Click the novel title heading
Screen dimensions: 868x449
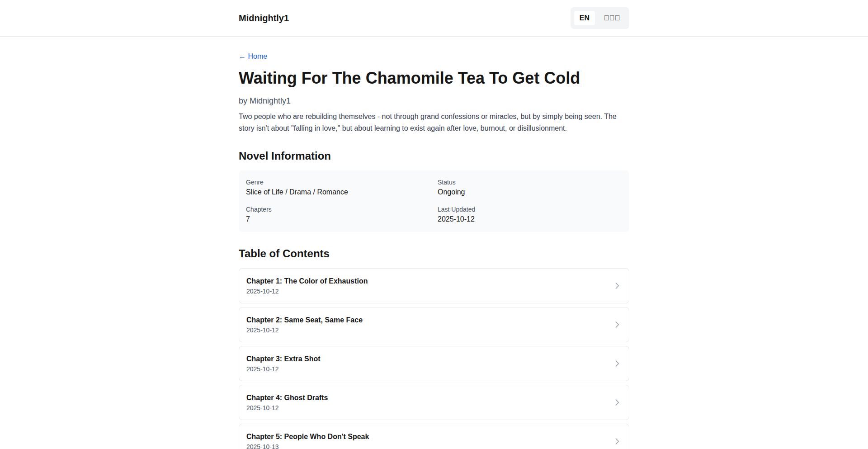409,78
